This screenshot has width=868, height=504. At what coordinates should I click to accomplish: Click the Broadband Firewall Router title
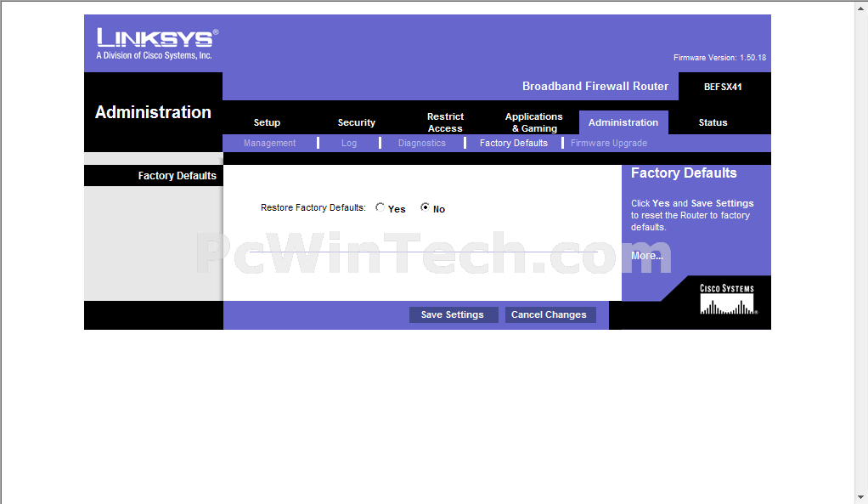[x=595, y=87]
